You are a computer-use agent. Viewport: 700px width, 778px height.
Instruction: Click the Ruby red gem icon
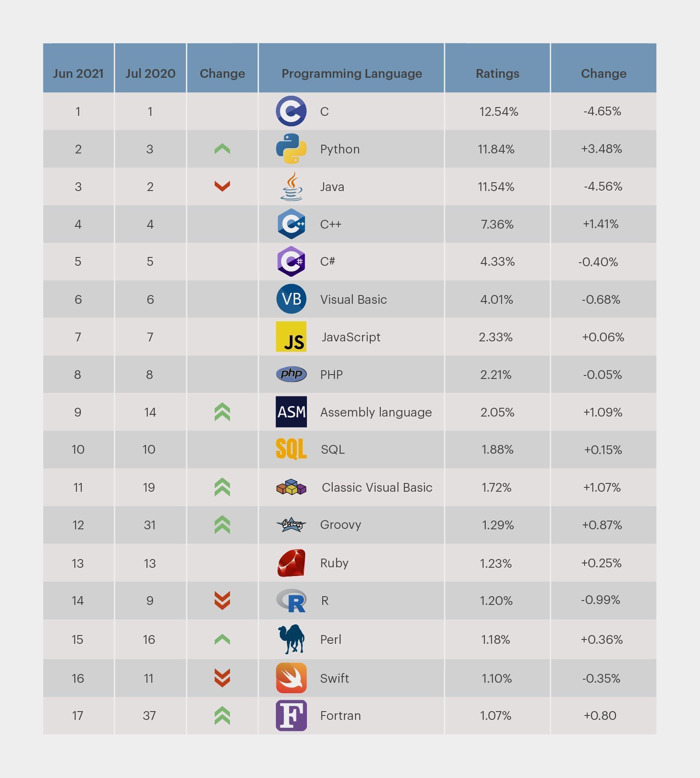pos(291,563)
